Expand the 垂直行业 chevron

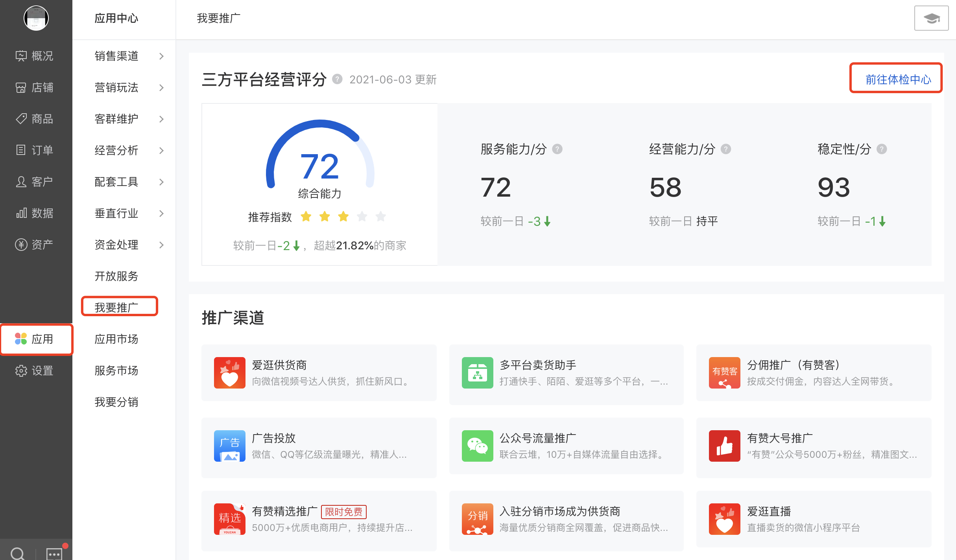161,214
